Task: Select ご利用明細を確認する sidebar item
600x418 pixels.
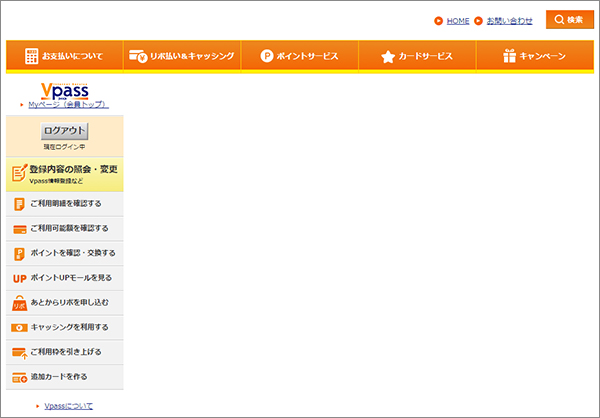Action: [x=65, y=204]
